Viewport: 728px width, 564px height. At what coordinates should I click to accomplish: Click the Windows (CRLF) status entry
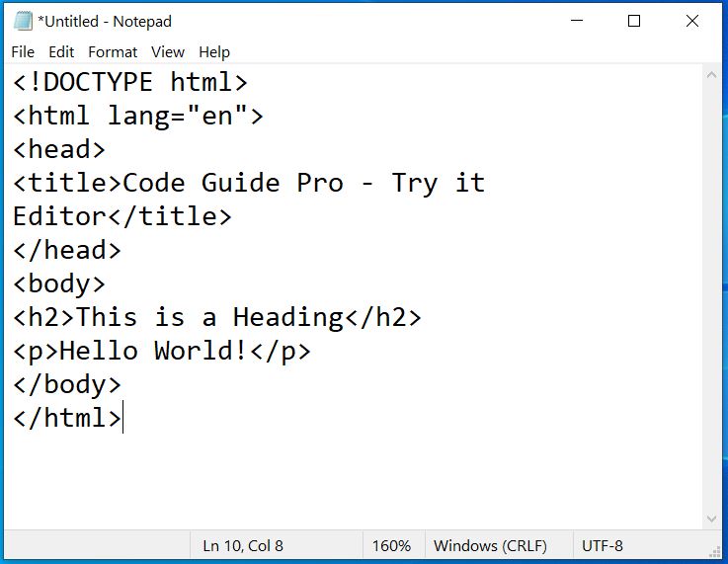coord(490,546)
